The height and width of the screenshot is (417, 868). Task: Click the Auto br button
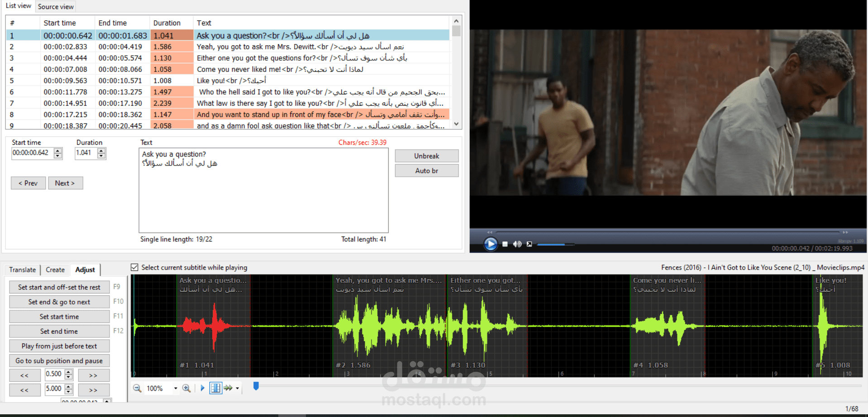coord(427,171)
